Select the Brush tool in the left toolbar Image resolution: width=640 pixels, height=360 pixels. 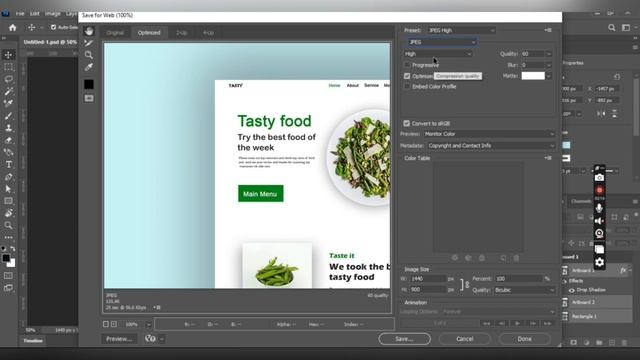(8, 116)
